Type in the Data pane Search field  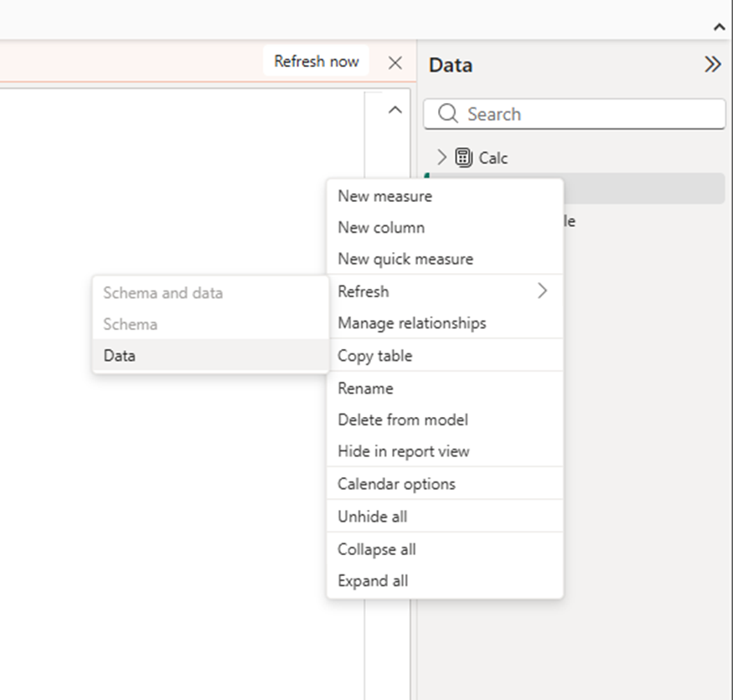[586, 114]
